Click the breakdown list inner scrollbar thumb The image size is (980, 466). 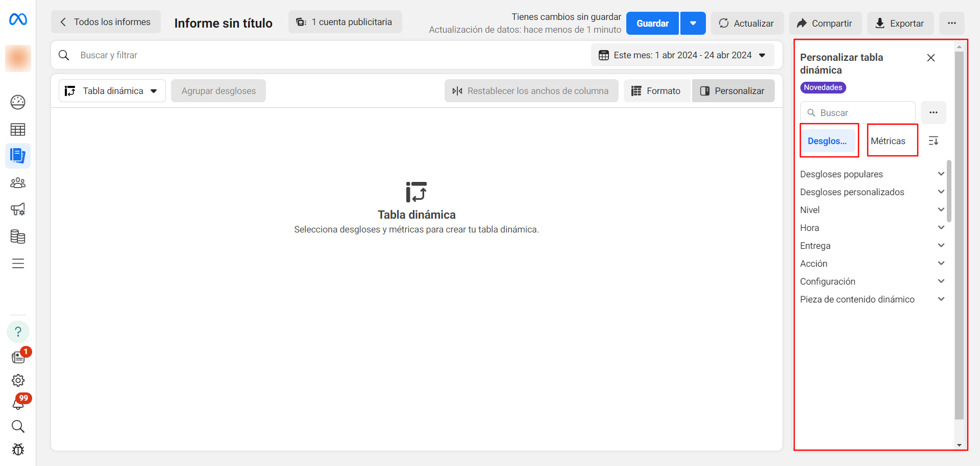pos(949,191)
